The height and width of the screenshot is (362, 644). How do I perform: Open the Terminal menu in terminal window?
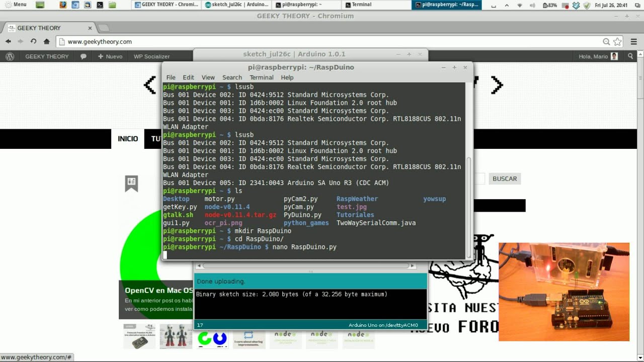[262, 77]
